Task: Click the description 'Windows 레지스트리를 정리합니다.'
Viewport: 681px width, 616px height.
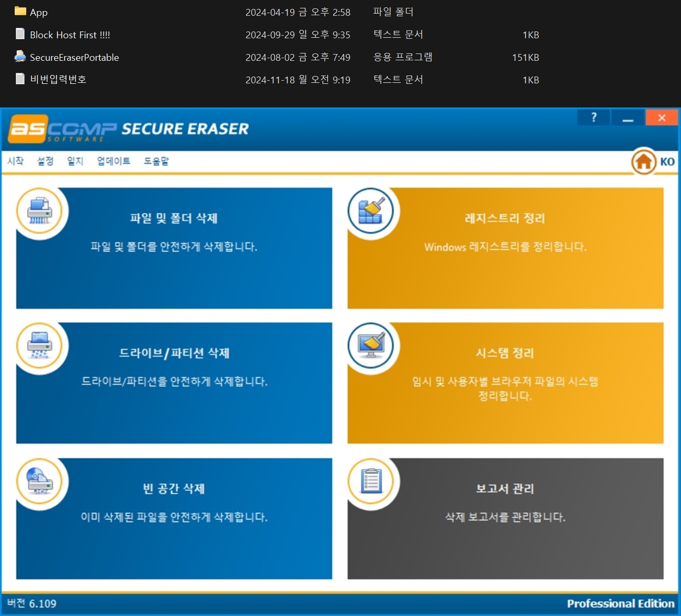Action: (x=505, y=247)
